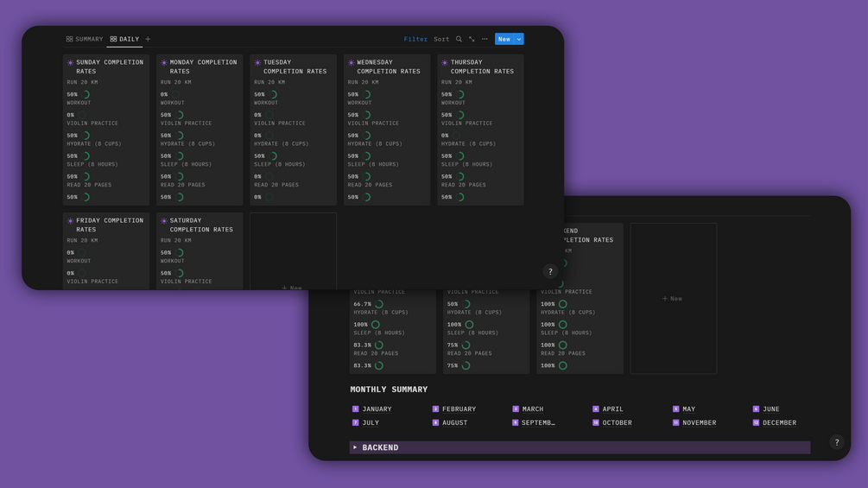Click + New card in back window gallery

pos(673,298)
